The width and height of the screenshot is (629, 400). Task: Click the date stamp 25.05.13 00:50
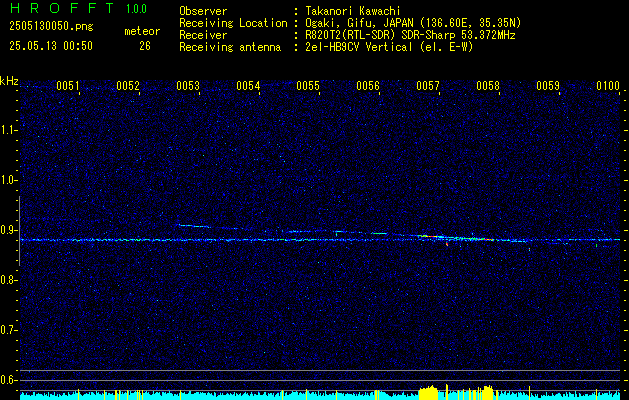(x=51, y=46)
